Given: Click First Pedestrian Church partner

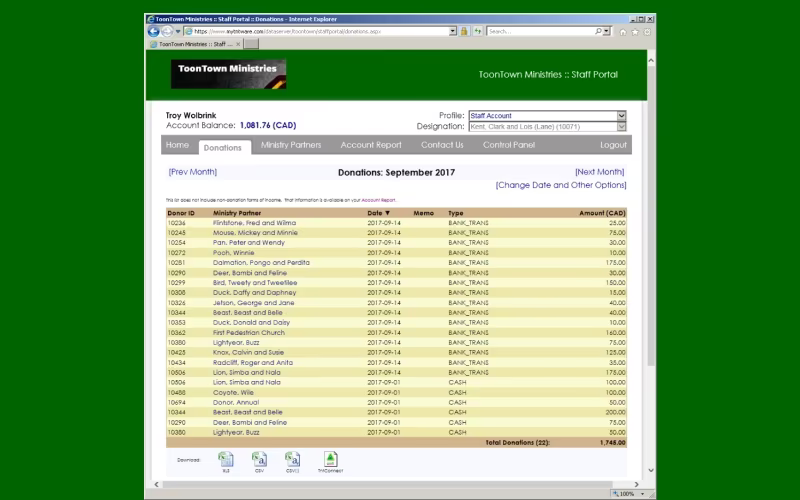Looking at the screenshot, I should (x=248, y=333).
